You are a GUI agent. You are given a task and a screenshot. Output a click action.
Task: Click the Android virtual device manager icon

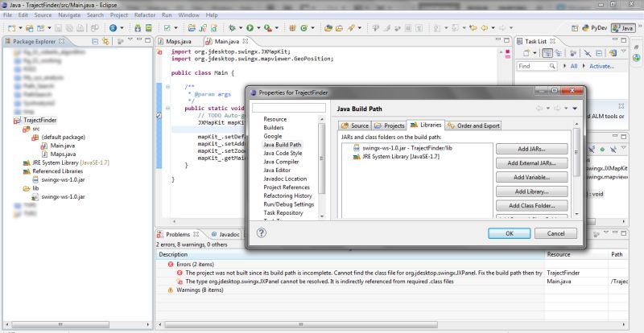pyautogui.click(x=149, y=28)
